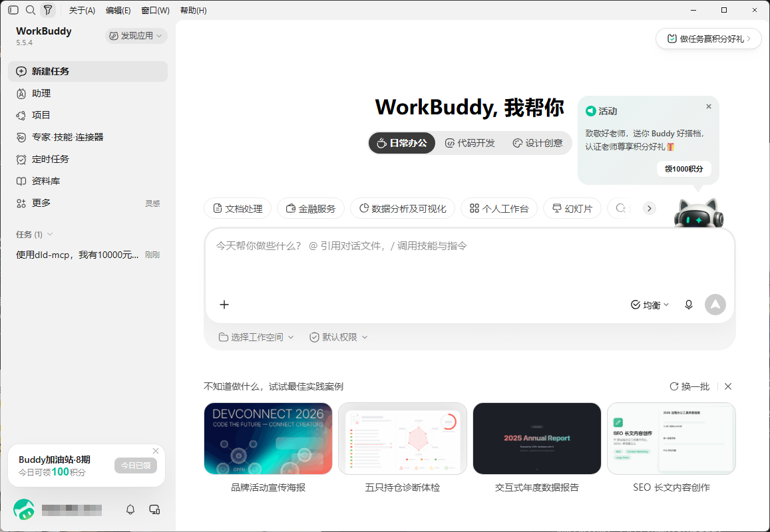Click the device screen icon at sidebar bottom
Viewport: 770px width, 532px height.
(x=154, y=509)
